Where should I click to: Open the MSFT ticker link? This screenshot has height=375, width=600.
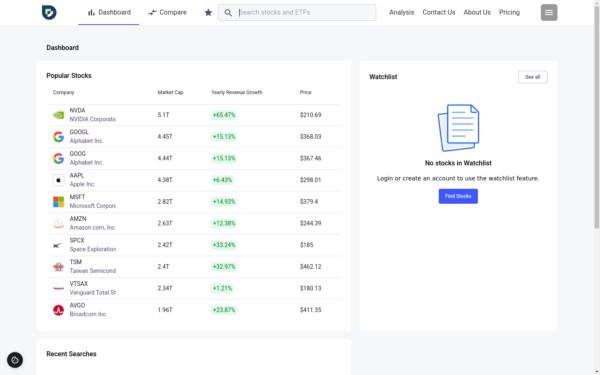77,197
